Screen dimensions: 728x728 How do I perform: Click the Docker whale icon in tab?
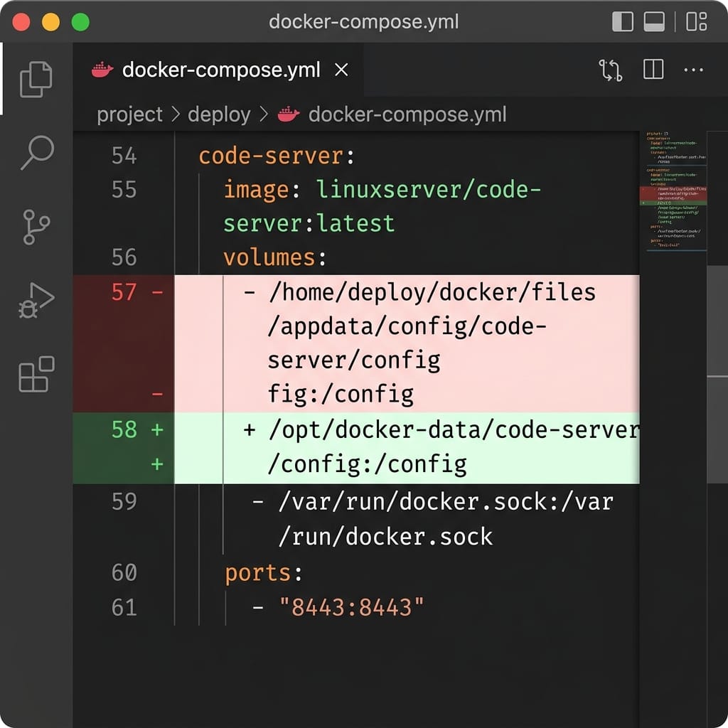102,70
